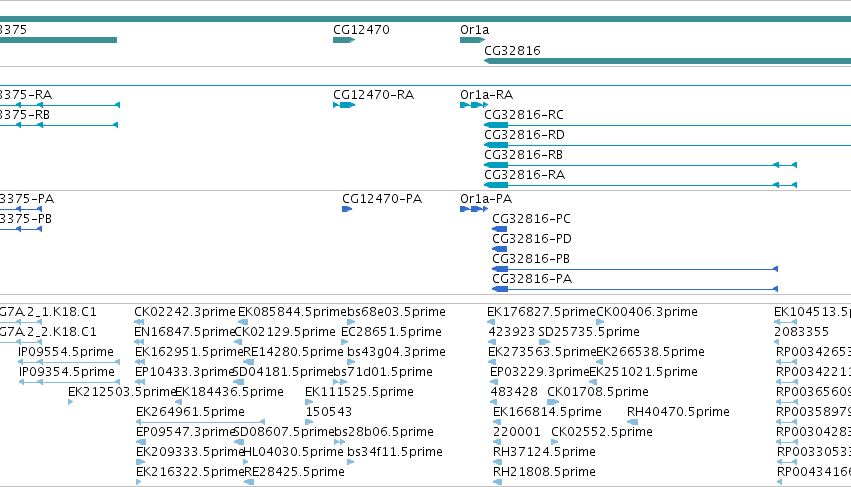This screenshot has width=851, height=487.
Task: Click the CG32816 gene label
Action: click(x=512, y=50)
